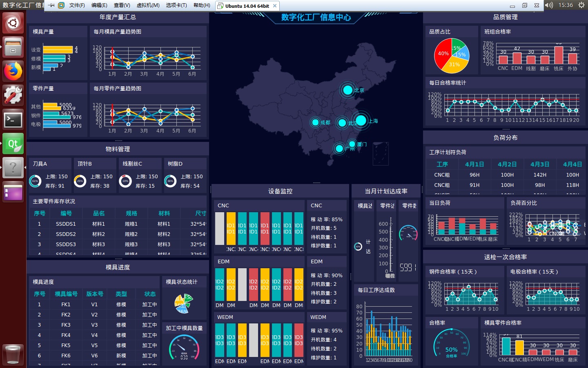
Task: Click the red 40% slice in quality pie
Action: coord(442,54)
